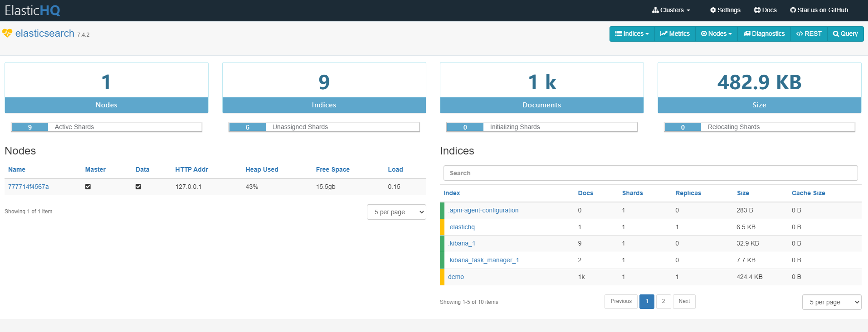Open the Metrics page

click(675, 34)
